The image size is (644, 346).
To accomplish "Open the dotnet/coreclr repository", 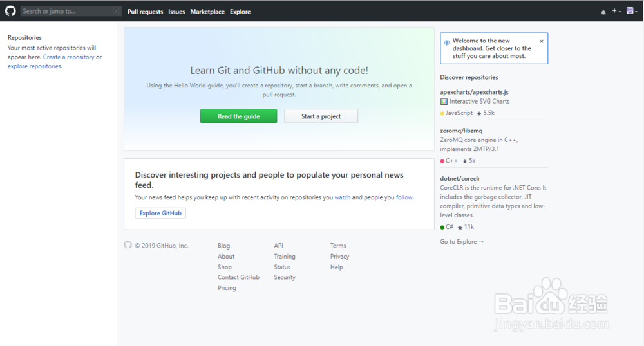I will pyautogui.click(x=460, y=178).
